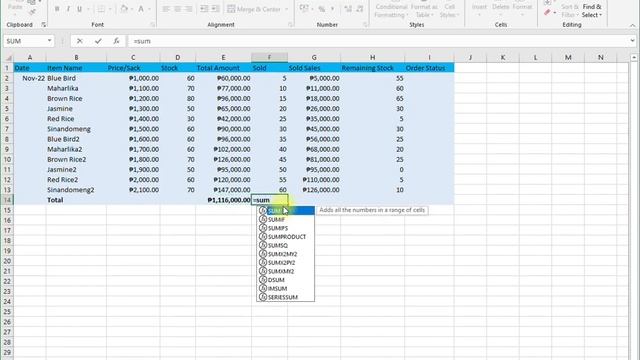The image size is (640, 360).
Task: Open the Clipboard group dialog launcher
Action: [x=43, y=25]
